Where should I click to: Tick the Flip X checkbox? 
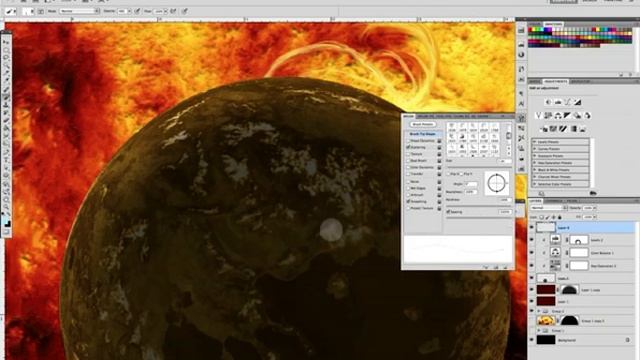click(448, 174)
